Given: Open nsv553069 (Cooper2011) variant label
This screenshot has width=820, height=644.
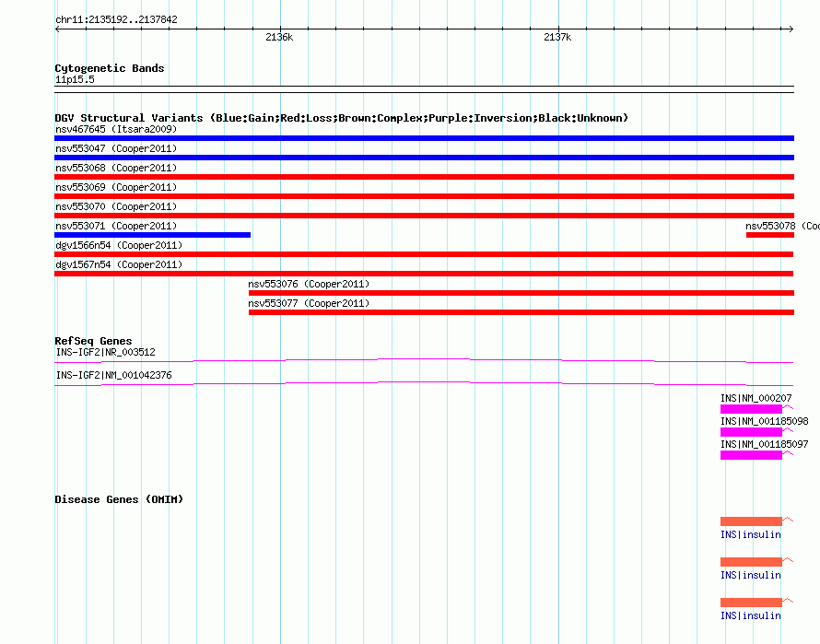Looking at the screenshot, I should click(116, 187).
